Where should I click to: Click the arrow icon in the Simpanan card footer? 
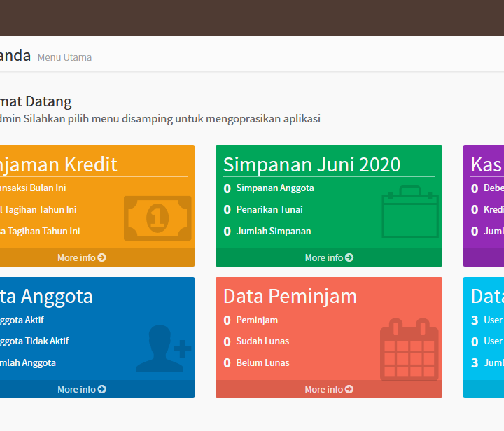point(349,257)
